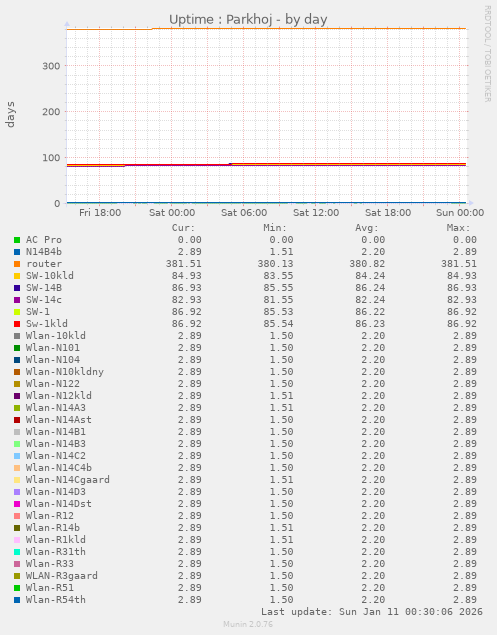Click the graph title 'Uptime : Parkhoj - by day'

point(248,19)
